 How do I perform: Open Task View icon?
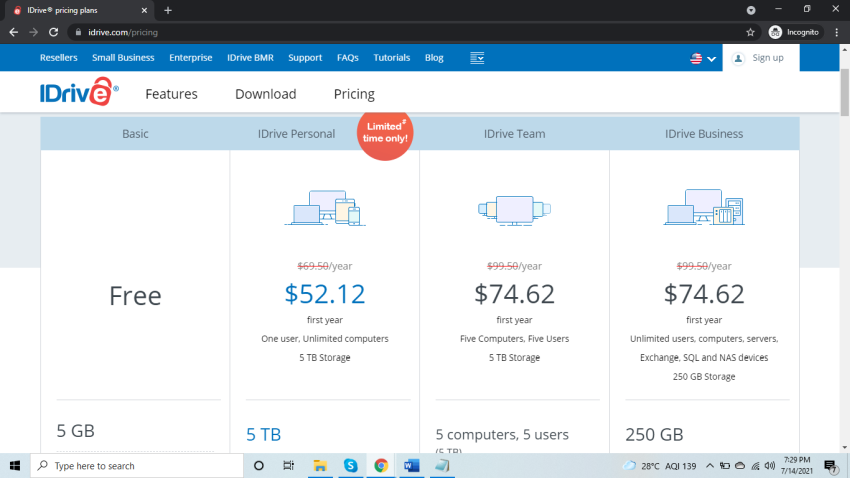pos(288,466)
